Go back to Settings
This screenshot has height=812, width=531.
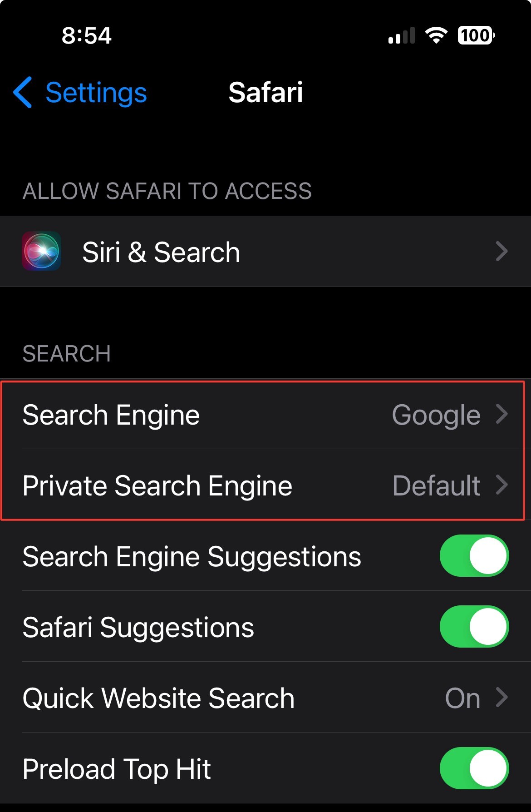click(x=80, y=92)
